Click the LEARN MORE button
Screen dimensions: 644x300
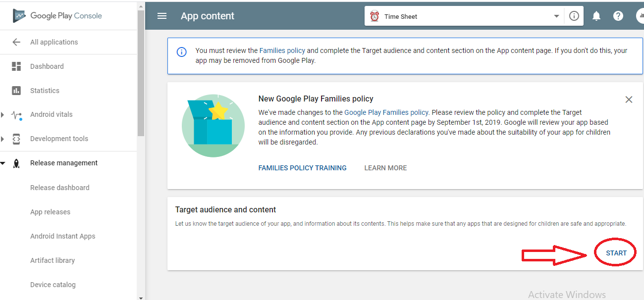coord(385,168)
